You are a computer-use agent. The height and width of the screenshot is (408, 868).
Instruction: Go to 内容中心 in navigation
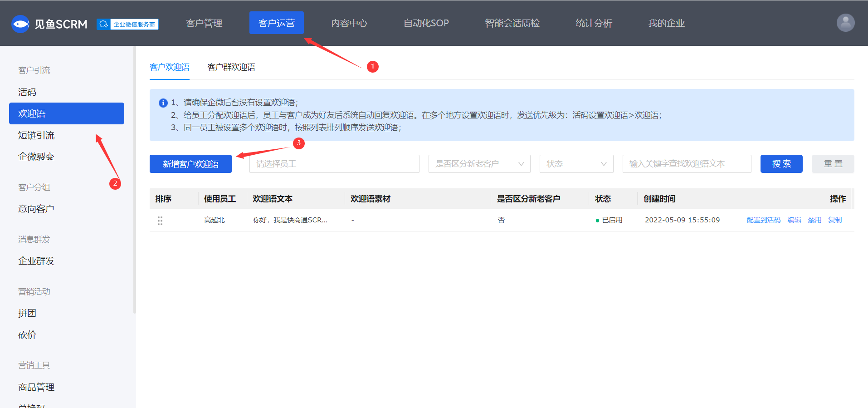coord(349,23)
